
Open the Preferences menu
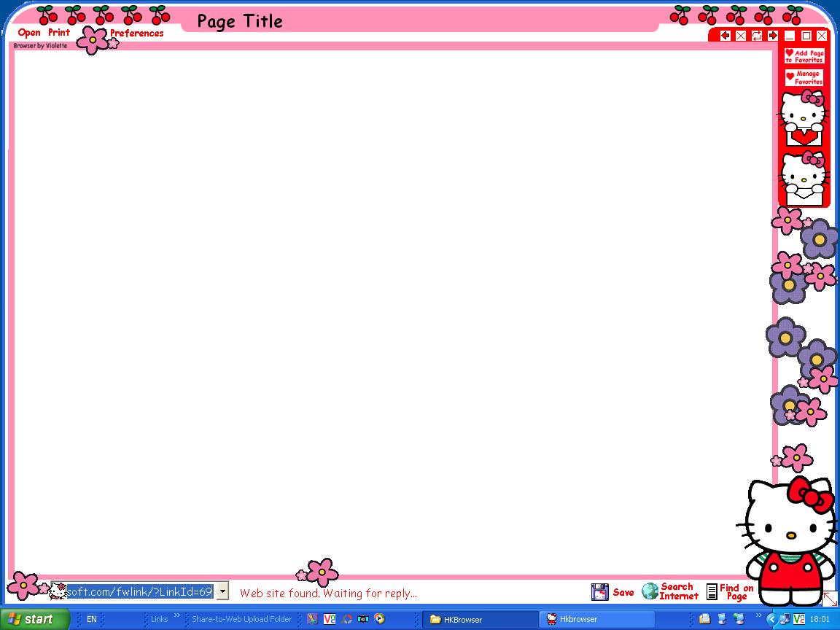(136, 34)
